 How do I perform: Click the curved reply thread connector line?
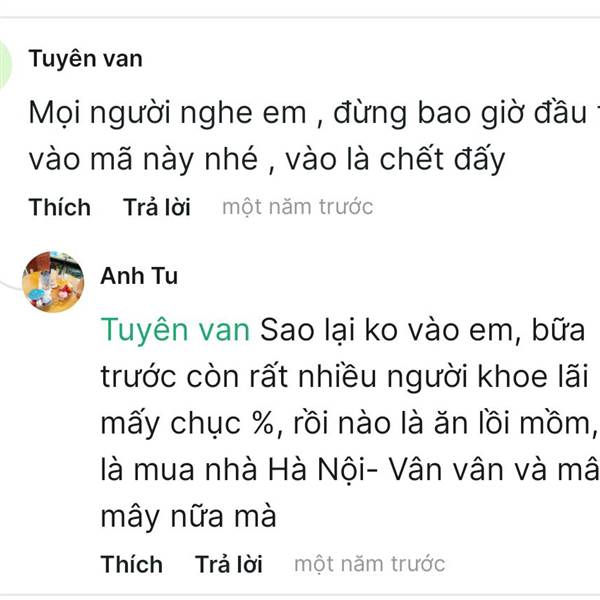tap(11, 285)
